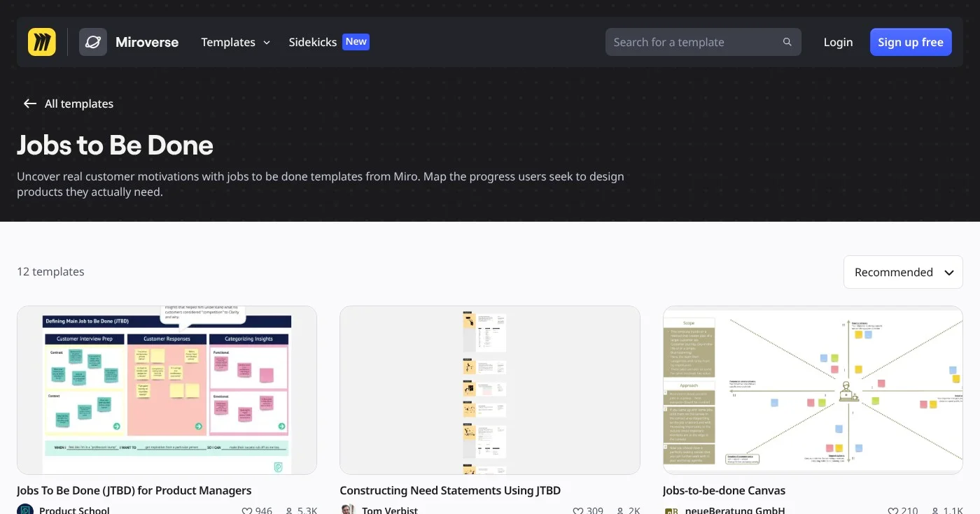This screenshot has width=980, height=514.
Task: Click the copies icon next to 5.3K
Action: pos(289,511)
